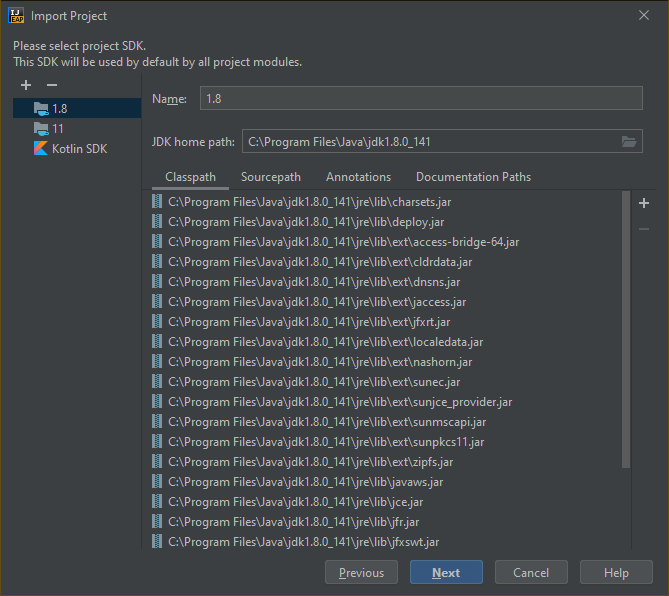
Task: Select the 1.8 SDK in the list
Action: pyautogui.click(x=60, y=109)
